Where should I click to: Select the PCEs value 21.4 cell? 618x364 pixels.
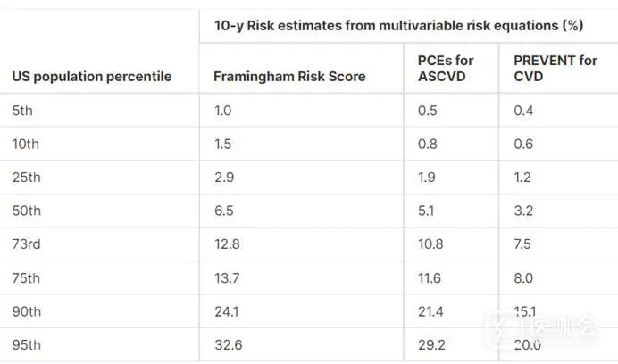(432, 312)
